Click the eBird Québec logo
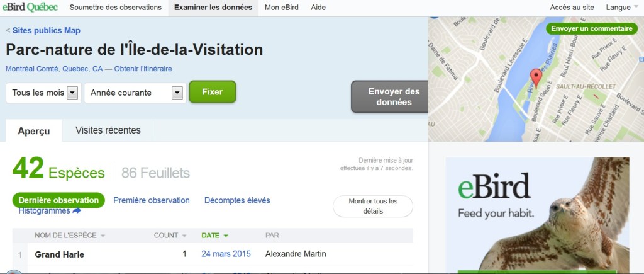The image size is (644, 274). 30,8
